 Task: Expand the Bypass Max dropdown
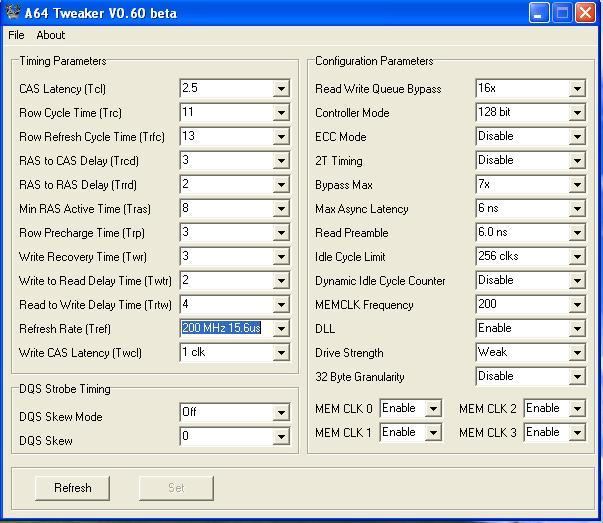(577, 185)
